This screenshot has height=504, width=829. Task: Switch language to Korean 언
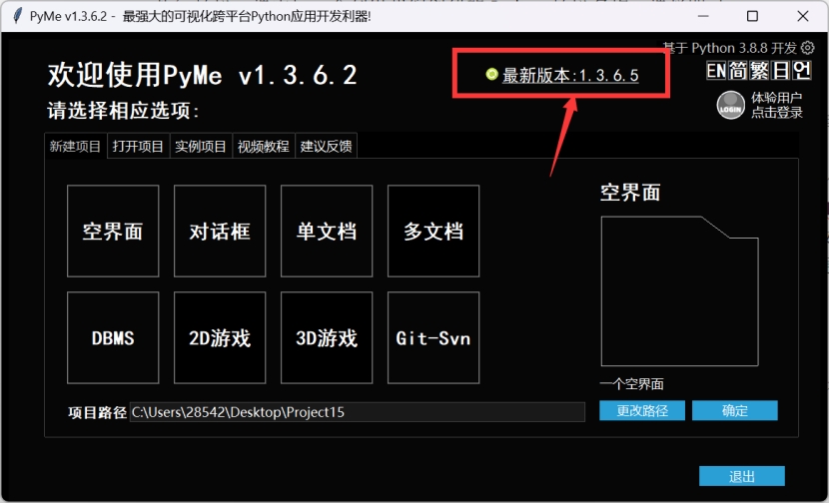pyautogui.click(x=801, y=70)
